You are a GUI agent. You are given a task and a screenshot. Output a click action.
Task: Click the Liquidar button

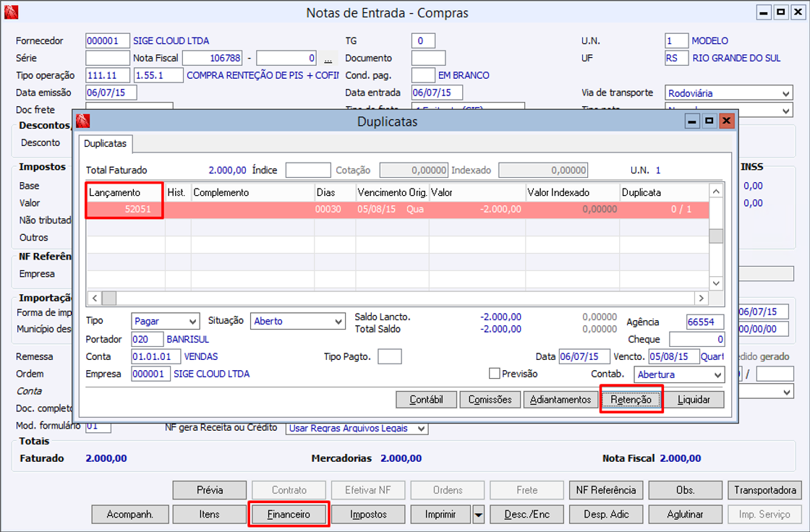694,400
